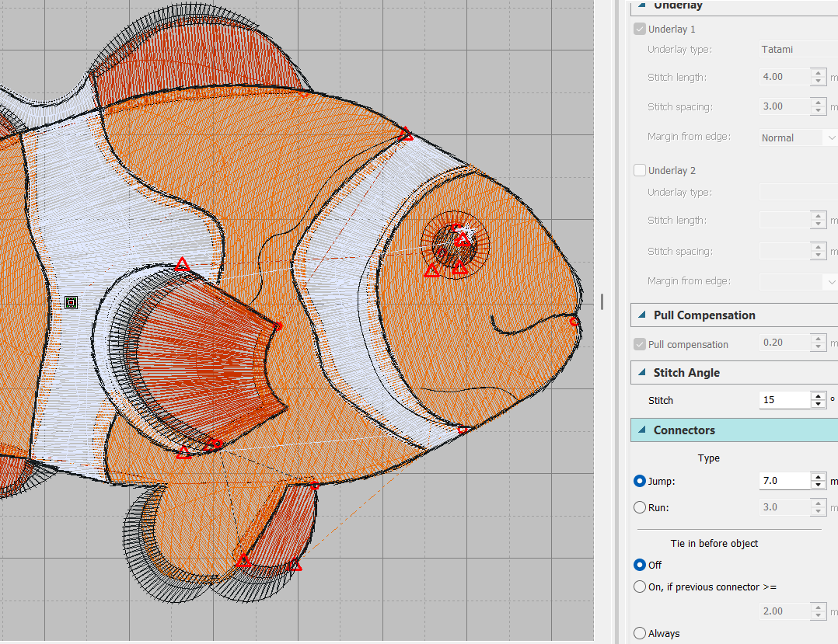Decrease Underlay 1 stitch spacing with down arrow
Screen dimensions: 838x644
(x=819, y=110)
